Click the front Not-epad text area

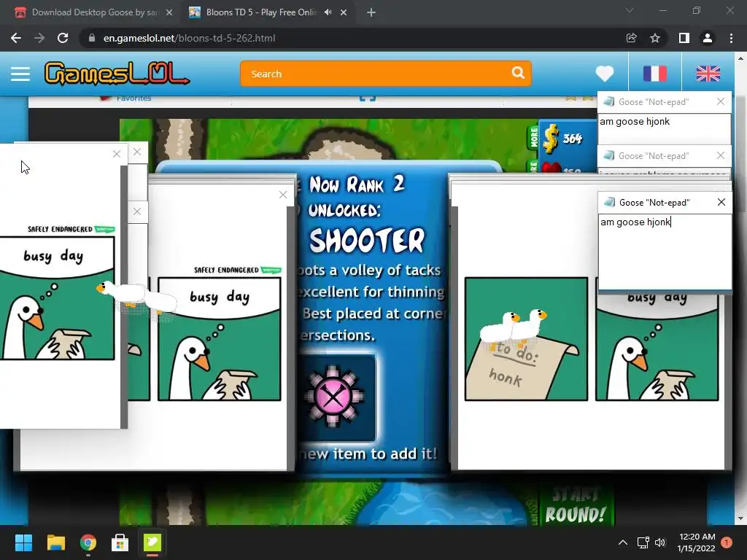click(x=665, y=252)
